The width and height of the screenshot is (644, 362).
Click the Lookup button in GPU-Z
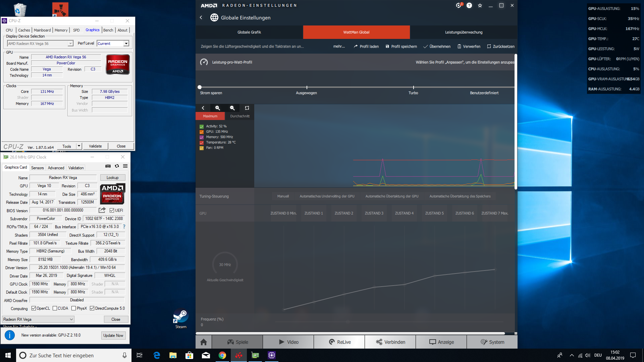112,178
